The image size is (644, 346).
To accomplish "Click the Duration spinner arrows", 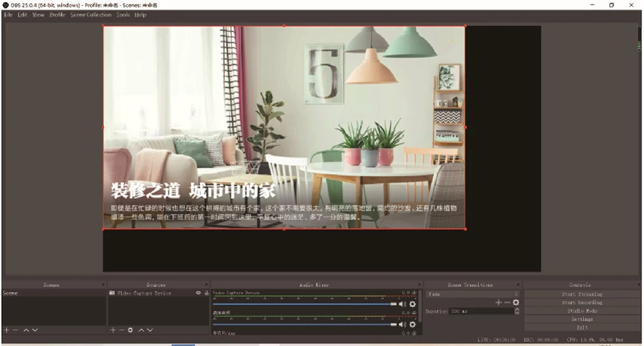I will point(516,311).
